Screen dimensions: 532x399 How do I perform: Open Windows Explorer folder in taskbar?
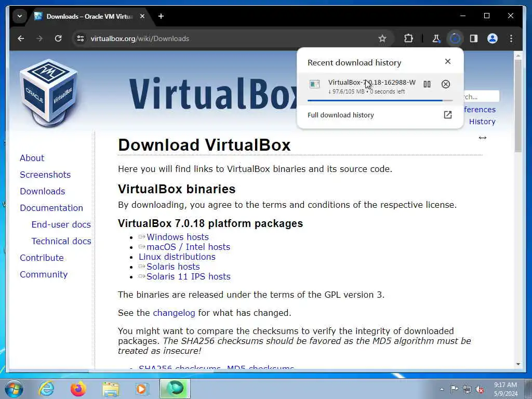pos(111,389)
